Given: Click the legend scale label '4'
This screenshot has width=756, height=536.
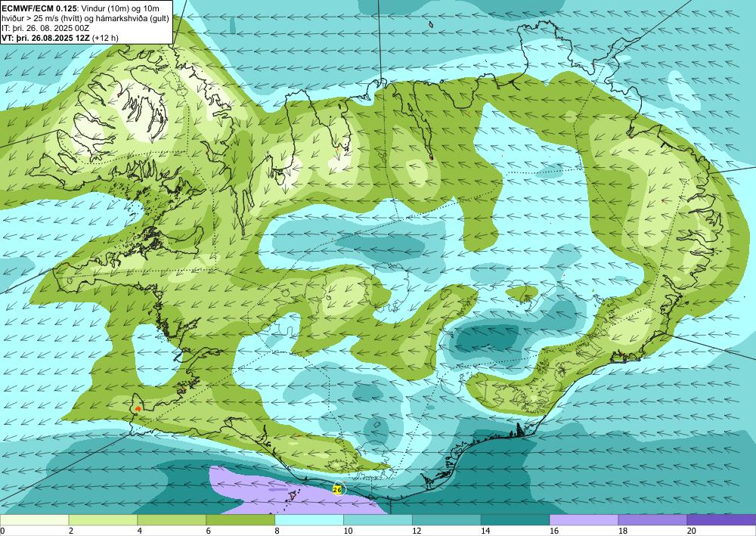Looking at the screenshot, I should click(x=139, y=531).
